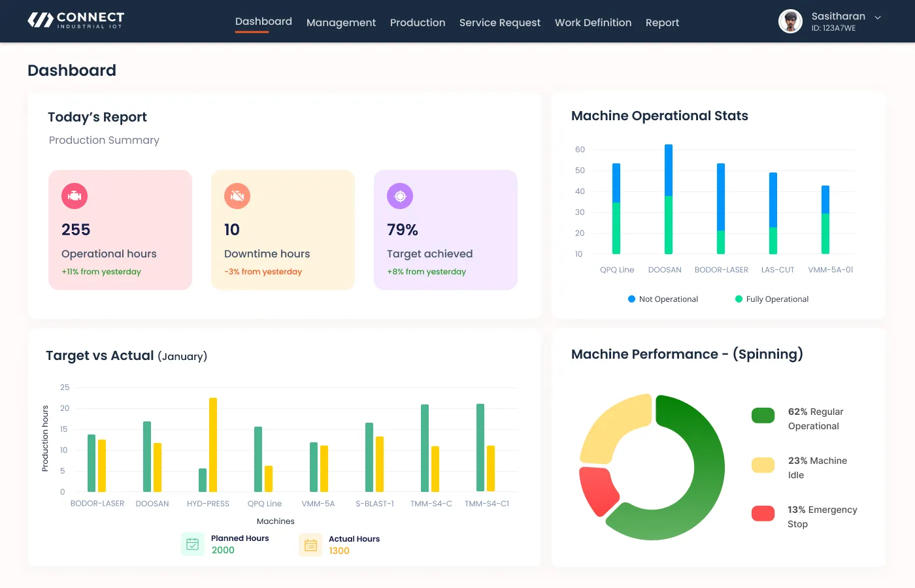Open the 255 Operational hours card

pyautogui.click(x=120, y=230)
